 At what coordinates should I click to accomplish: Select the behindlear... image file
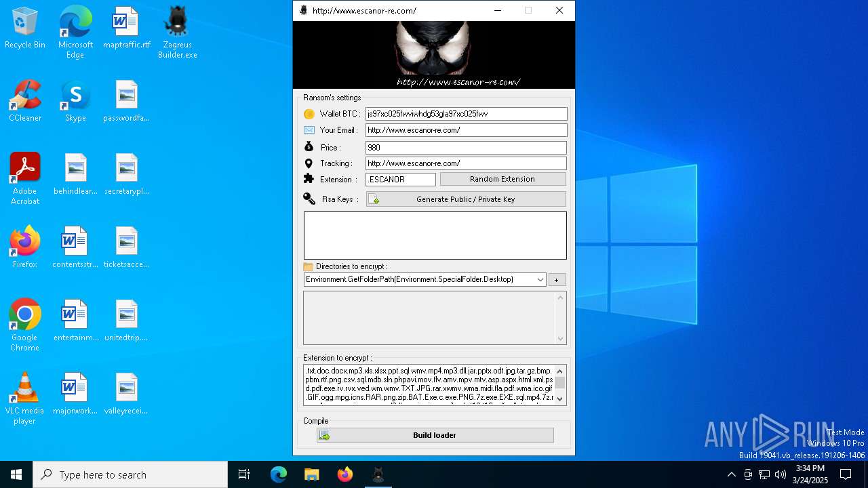pyautogui.click(x=75, y=174)
